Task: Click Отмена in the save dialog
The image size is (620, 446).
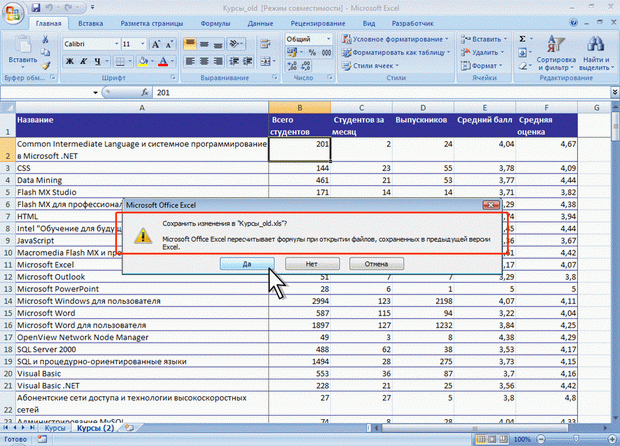Action: pyautogui.click(x=376, y=264)
